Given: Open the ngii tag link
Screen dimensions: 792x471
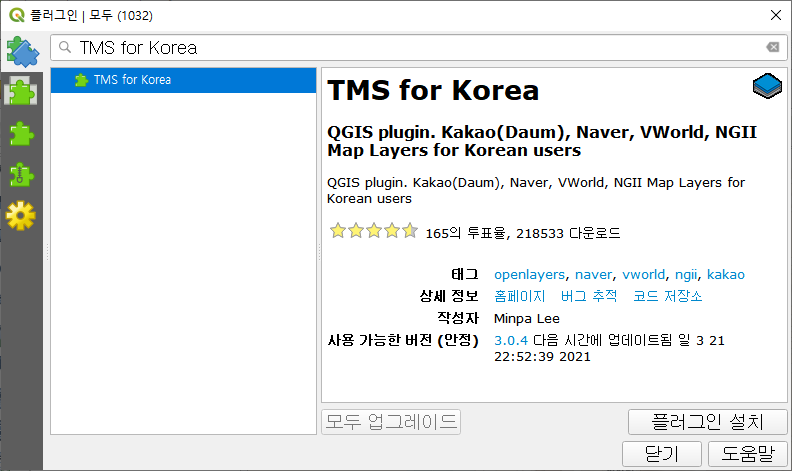Looking at the screenshot, I should click(x=686, y=274).
